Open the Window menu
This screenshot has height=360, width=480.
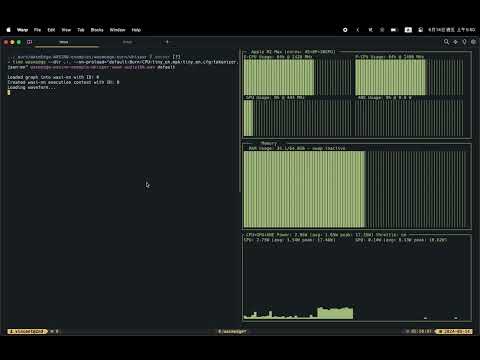pyautogui.click(x=117, y=30)
